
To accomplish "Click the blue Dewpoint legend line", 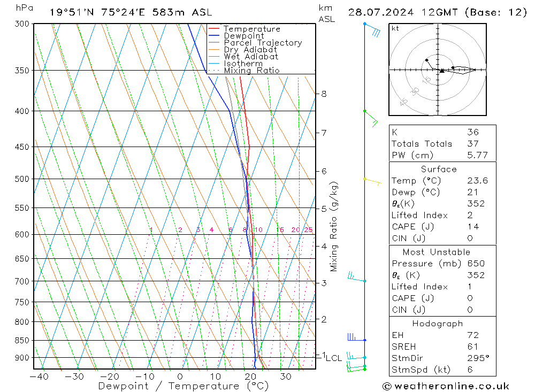I will [213, 35].
